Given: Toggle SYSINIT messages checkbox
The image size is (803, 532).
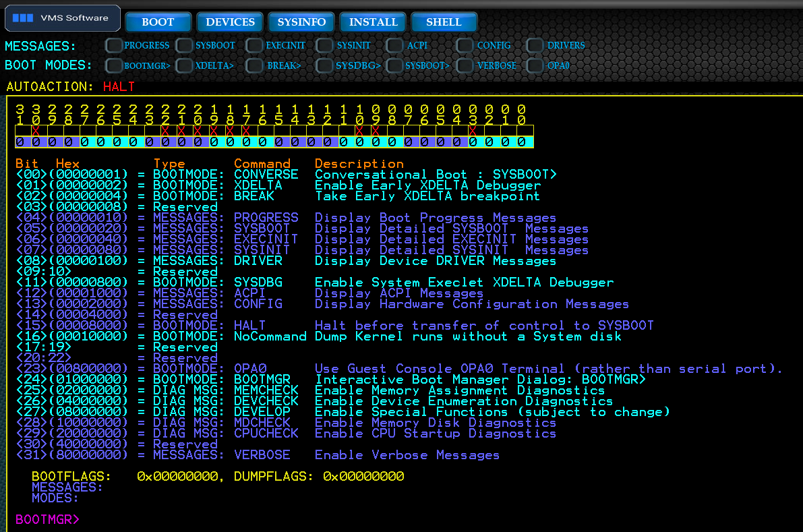Looking at the screenshot, I should click(324, 46).
